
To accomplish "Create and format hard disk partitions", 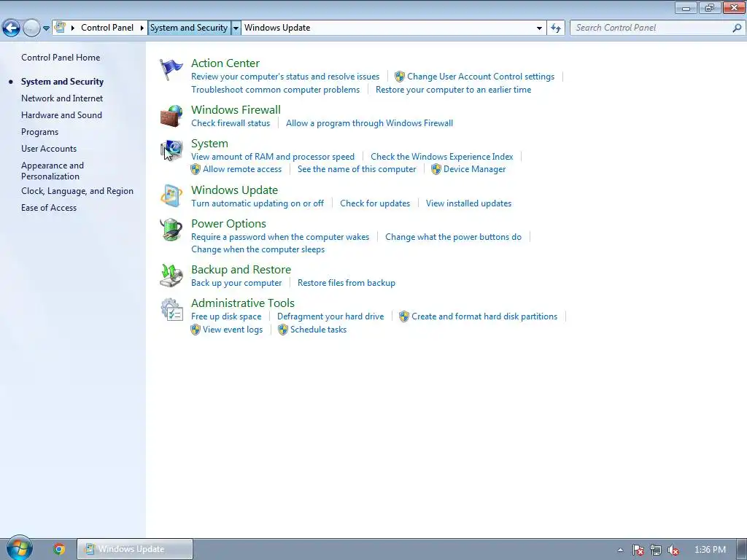I will click(x=484, y=316).
